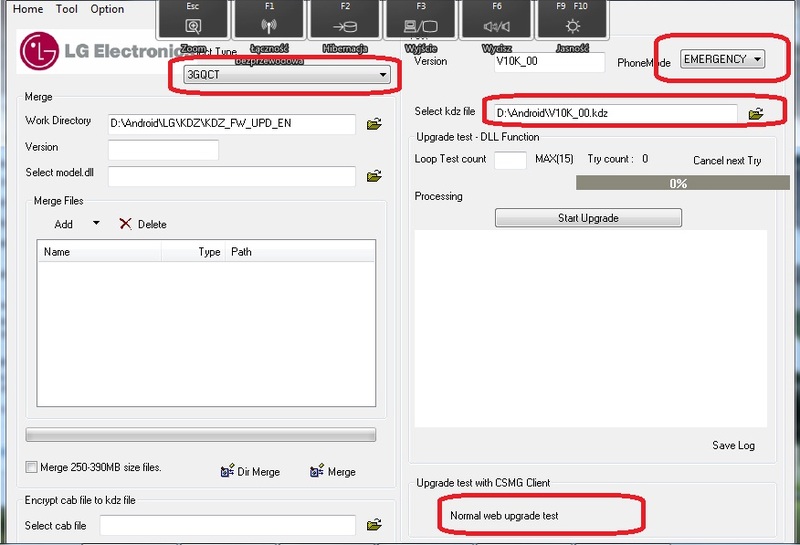
Task: Click the wireless antenna icon under F1
Action: point(269,26)
